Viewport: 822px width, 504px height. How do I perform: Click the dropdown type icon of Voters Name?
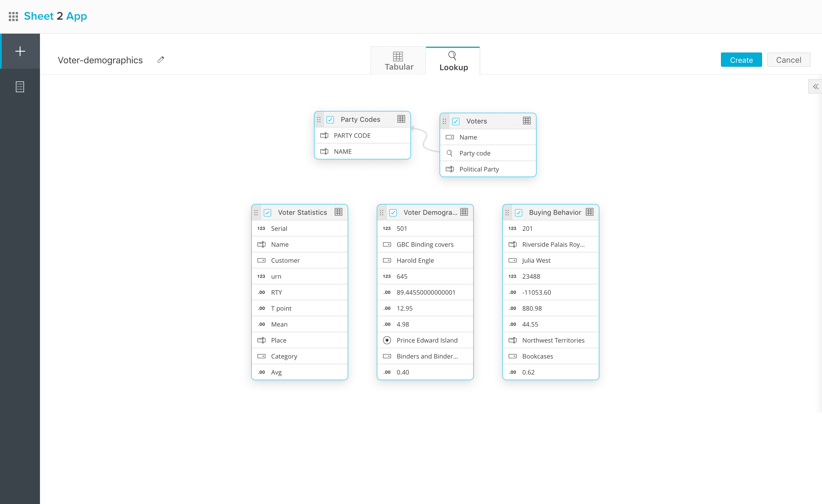(x=450, y=137)
